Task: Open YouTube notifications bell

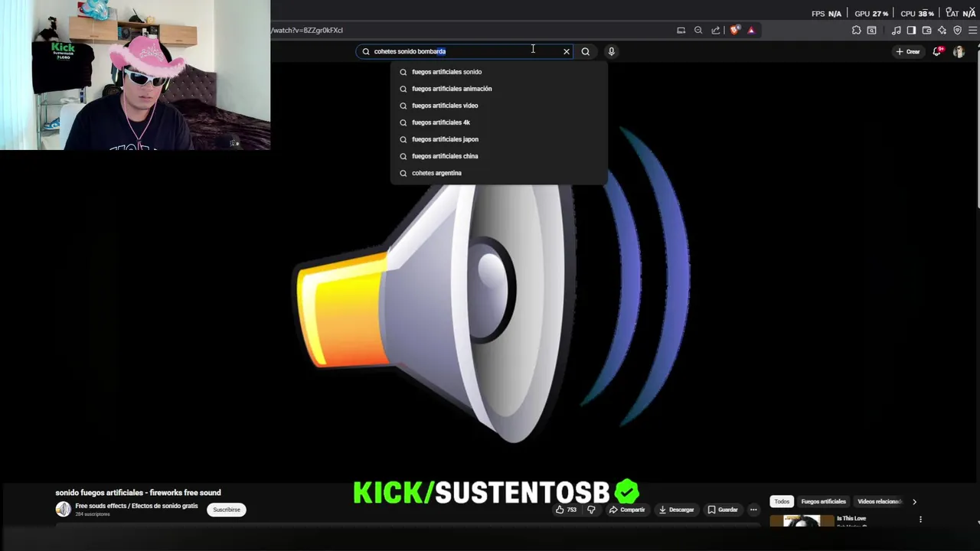Action: [937, 51]
